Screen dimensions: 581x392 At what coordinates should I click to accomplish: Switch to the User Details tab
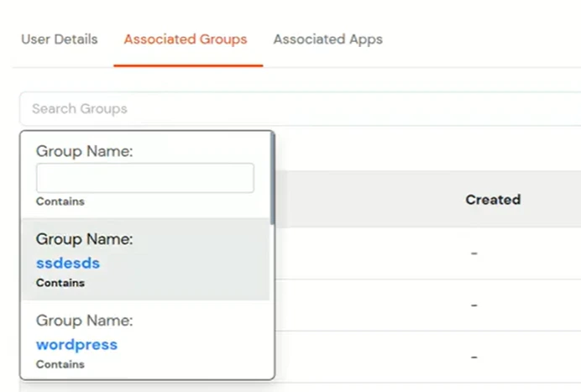pyautogui.click(x=60, y=39)
